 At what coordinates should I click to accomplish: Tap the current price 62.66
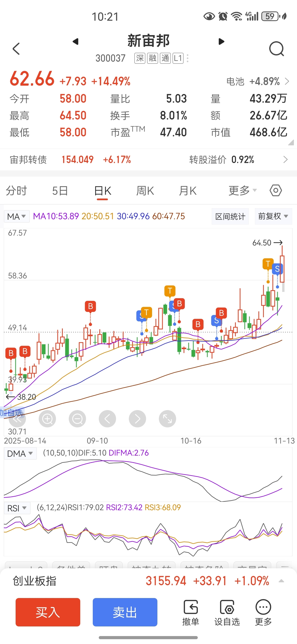(32, 79)
